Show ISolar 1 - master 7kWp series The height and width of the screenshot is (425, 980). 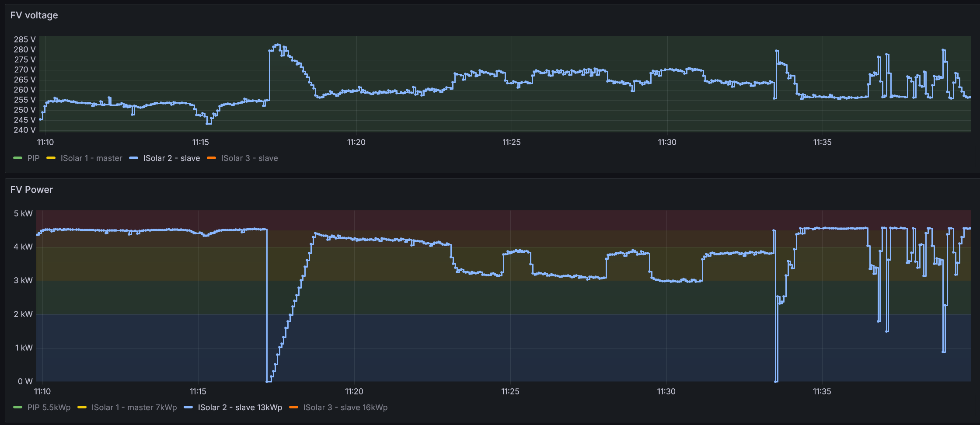pos(134,408)
